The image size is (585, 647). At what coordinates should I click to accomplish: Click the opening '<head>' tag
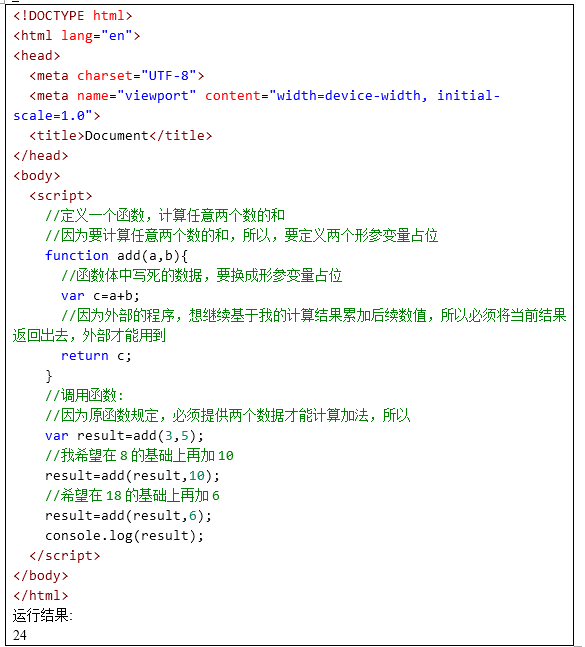click(x=37, y=56)
